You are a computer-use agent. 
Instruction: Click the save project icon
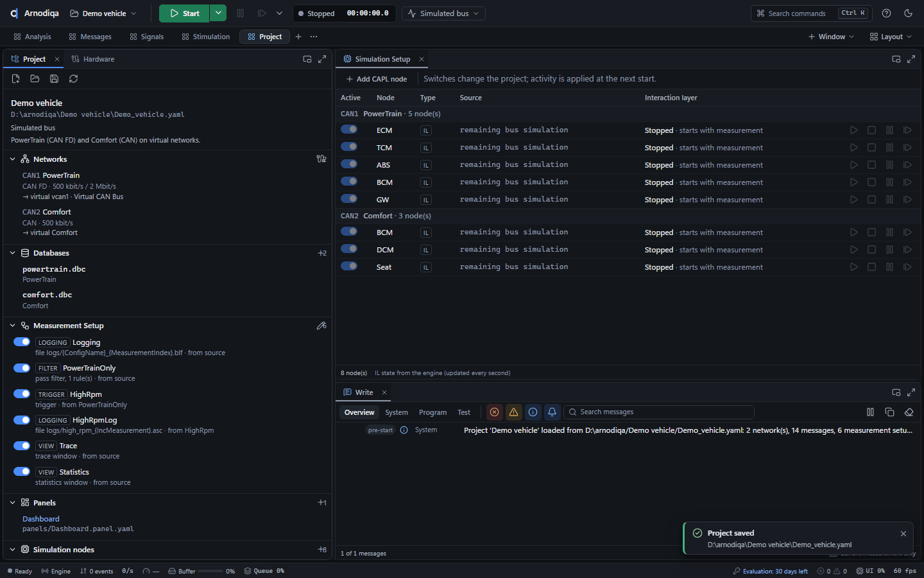tap(55, 78)
